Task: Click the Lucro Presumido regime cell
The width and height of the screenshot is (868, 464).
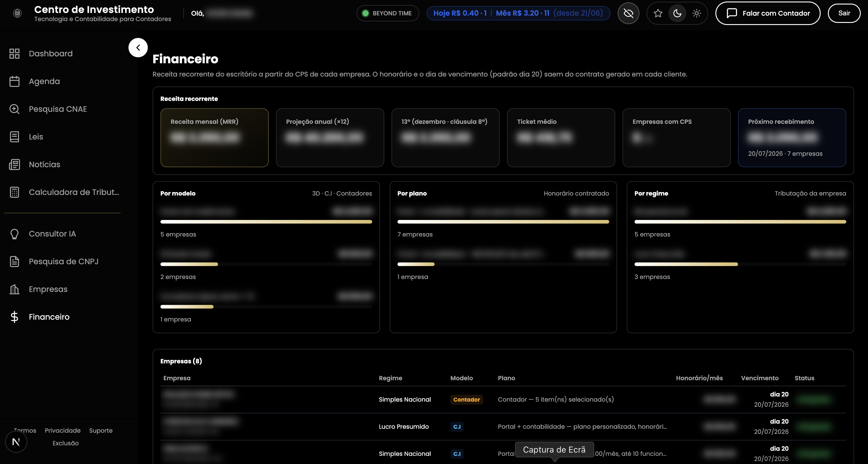Action: click(404, 427)
